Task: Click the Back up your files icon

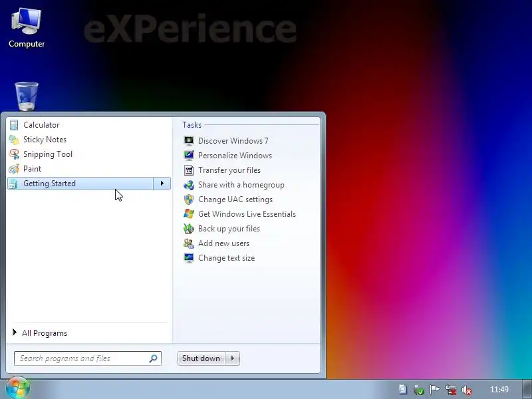Action: (x=189, y=229)
